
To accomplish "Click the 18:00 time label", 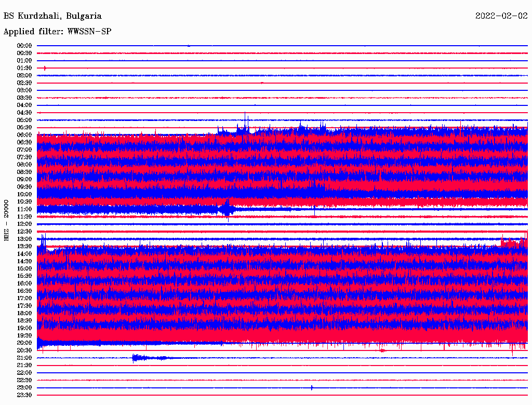I will click(x=24, y=313).
